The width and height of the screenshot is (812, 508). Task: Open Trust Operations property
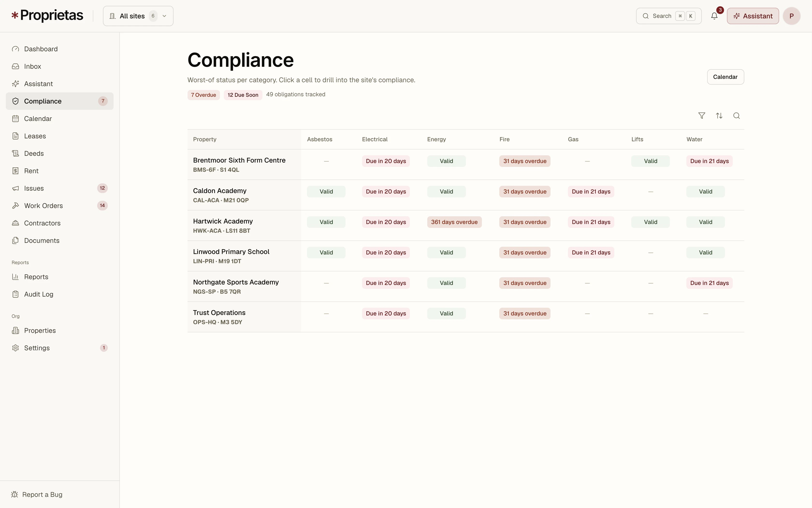click(x=219, y=313)
